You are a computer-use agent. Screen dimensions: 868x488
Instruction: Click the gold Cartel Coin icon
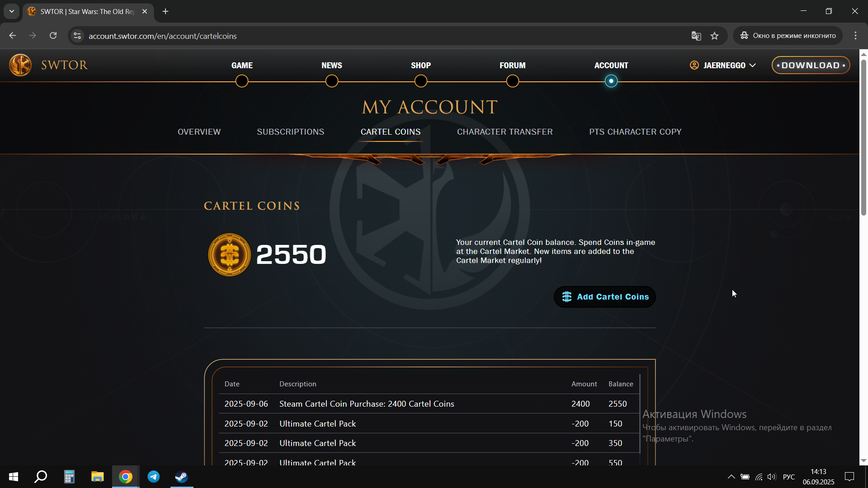click(x=229, y=254)
